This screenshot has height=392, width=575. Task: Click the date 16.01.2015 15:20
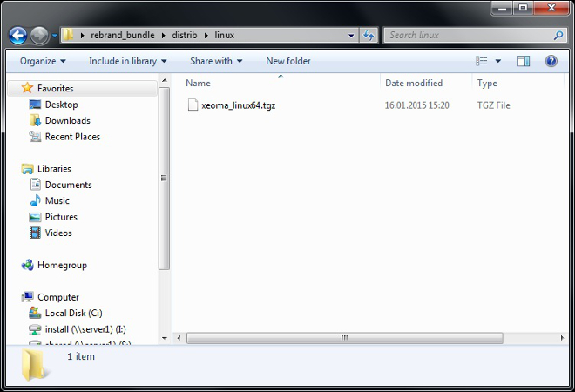click(416, 105)
